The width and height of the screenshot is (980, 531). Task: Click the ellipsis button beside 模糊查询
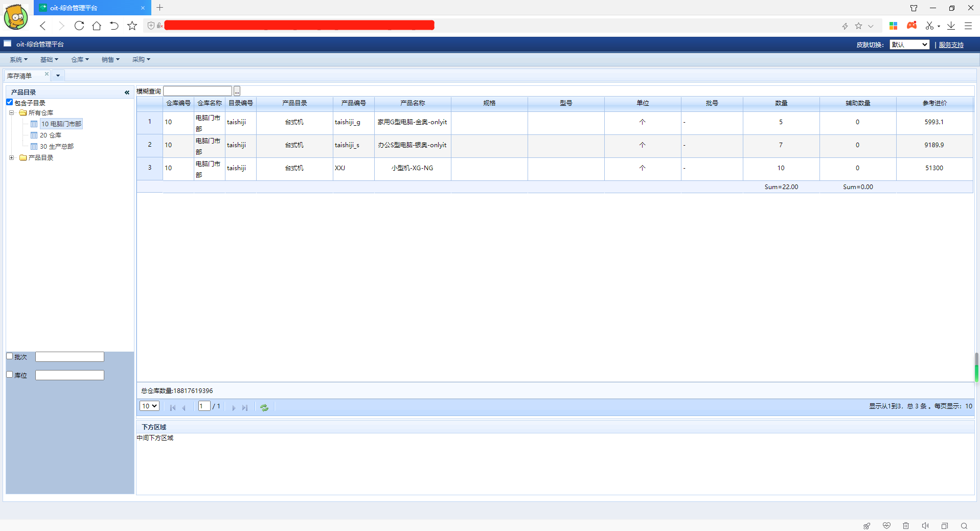(237, 91)
